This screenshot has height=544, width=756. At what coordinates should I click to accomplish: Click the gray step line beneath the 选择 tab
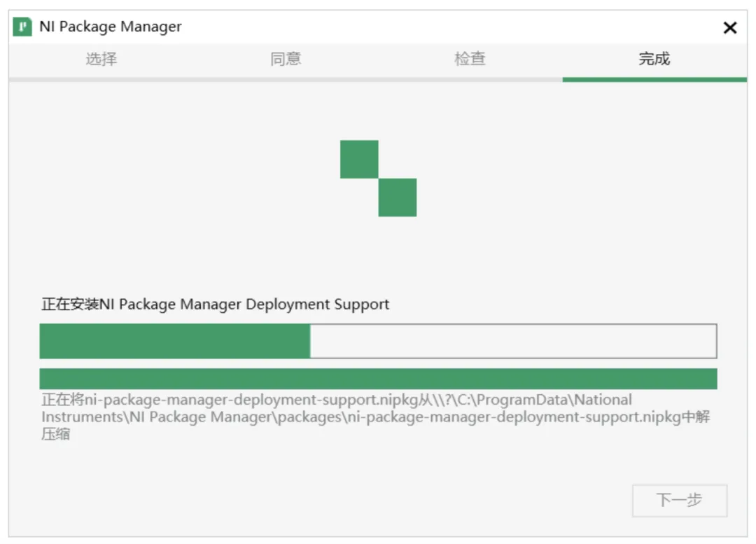(x=101, y=79)
